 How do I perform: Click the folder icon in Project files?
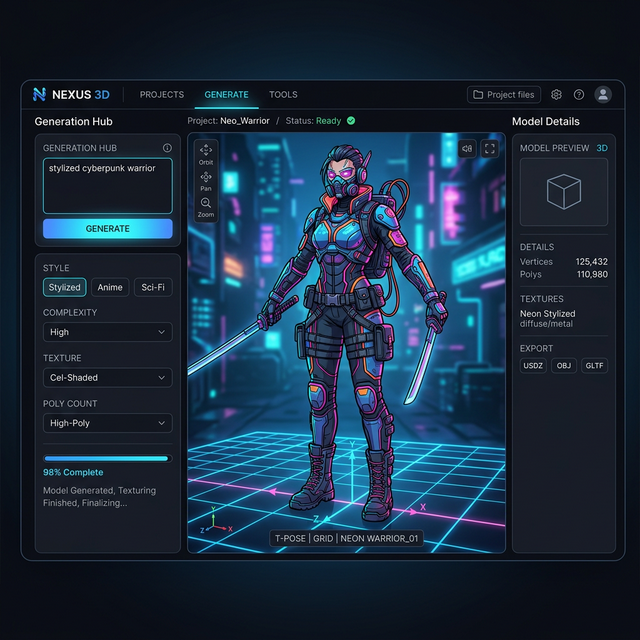(478, 95)
